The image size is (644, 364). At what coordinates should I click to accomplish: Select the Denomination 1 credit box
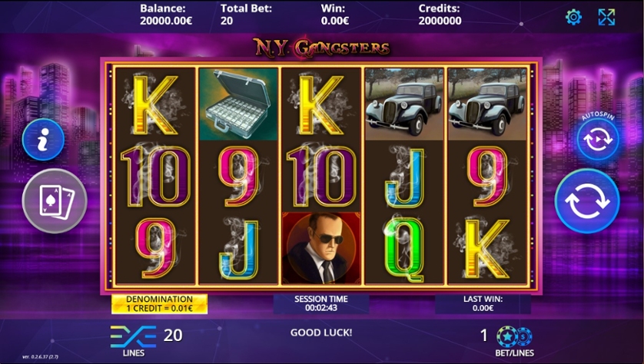[x=159, y=304]
